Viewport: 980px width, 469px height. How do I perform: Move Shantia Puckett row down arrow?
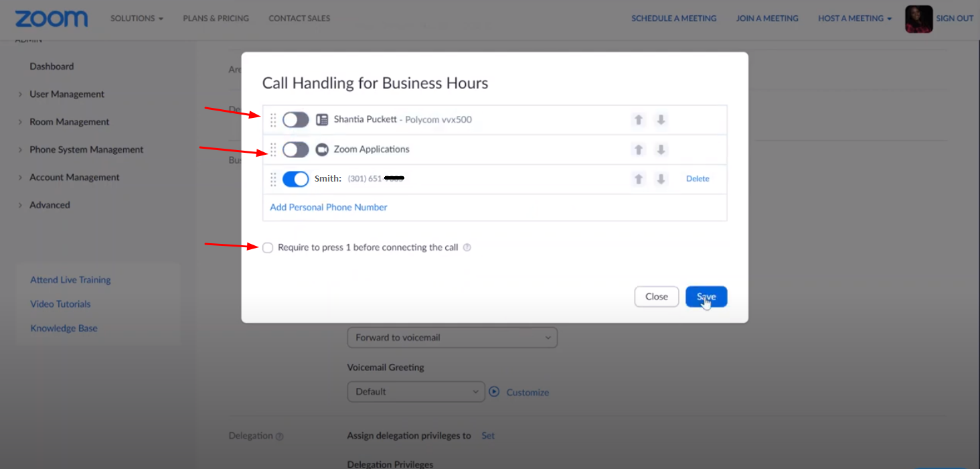(x=661, y=120)
